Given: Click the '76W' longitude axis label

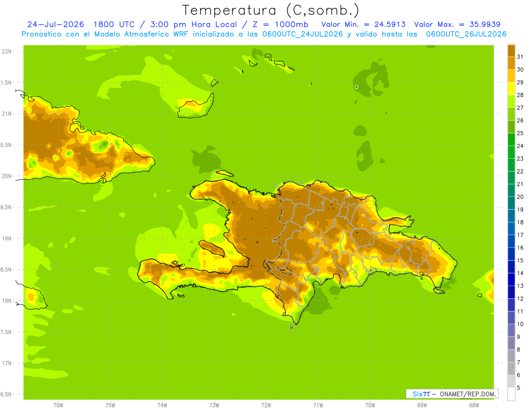Looking at the screenshot, I should [x=58, y=405].
